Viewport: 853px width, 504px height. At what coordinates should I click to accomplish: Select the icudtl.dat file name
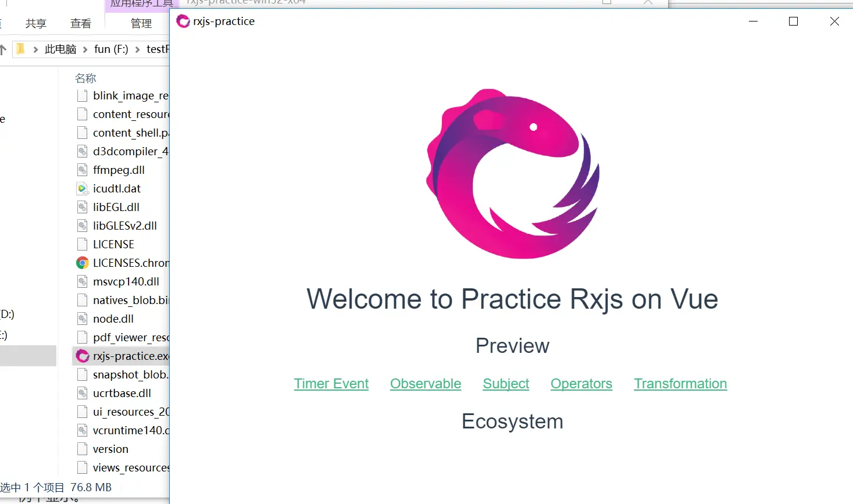point(117,188)
